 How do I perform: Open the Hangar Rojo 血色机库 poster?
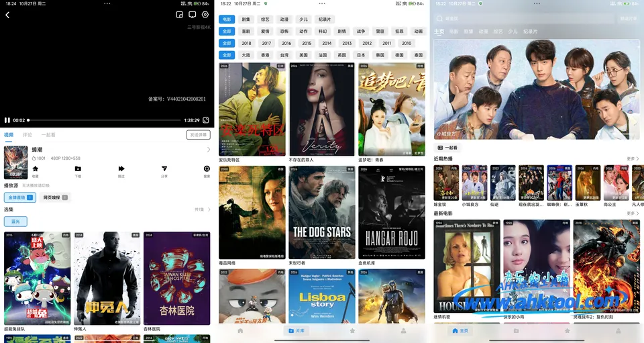point(392,212)
